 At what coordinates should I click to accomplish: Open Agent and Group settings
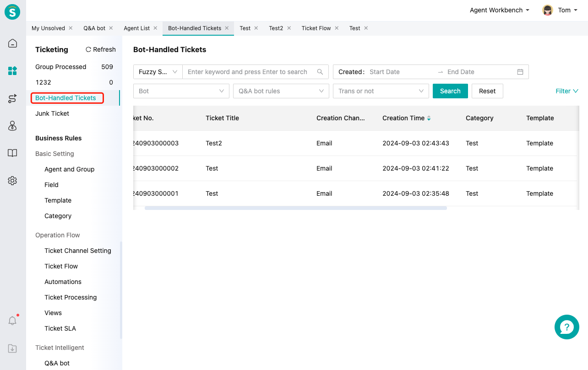tap(69, 169)
